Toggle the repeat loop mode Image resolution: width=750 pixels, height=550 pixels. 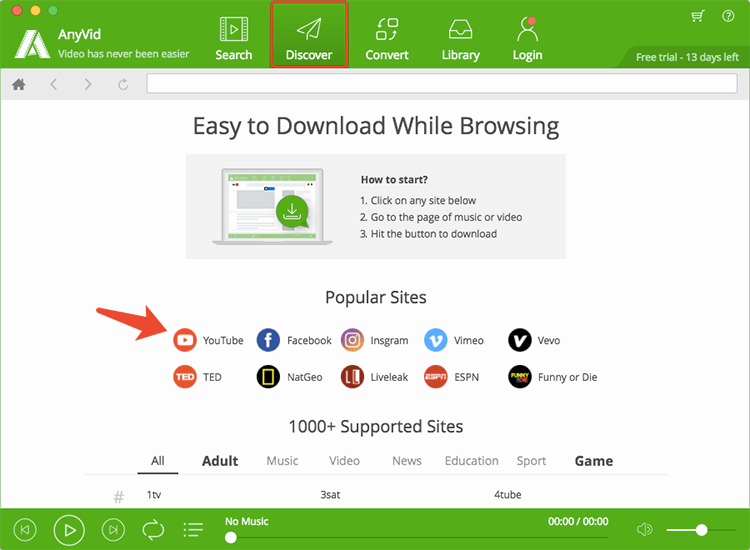click(153, 530)
